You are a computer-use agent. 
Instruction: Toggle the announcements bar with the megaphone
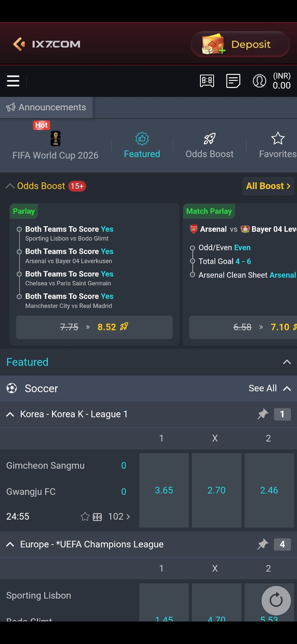[11, 107]
